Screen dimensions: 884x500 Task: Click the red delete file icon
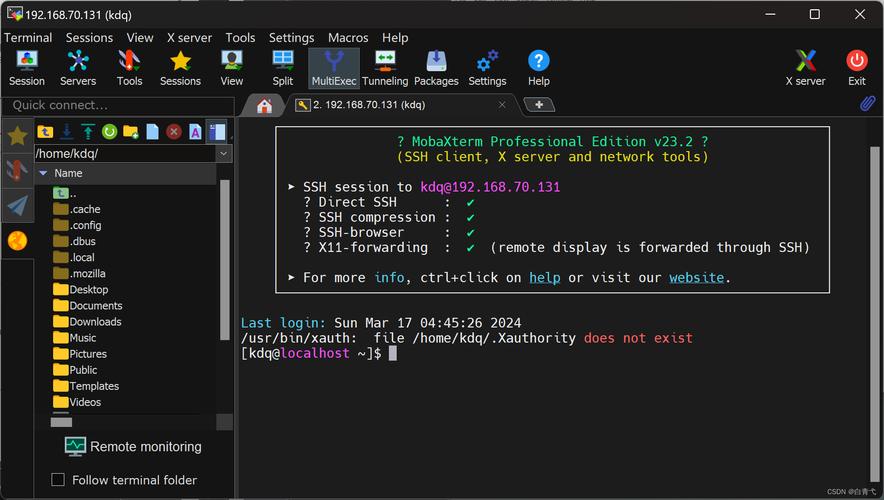click(x=174, y=131)
